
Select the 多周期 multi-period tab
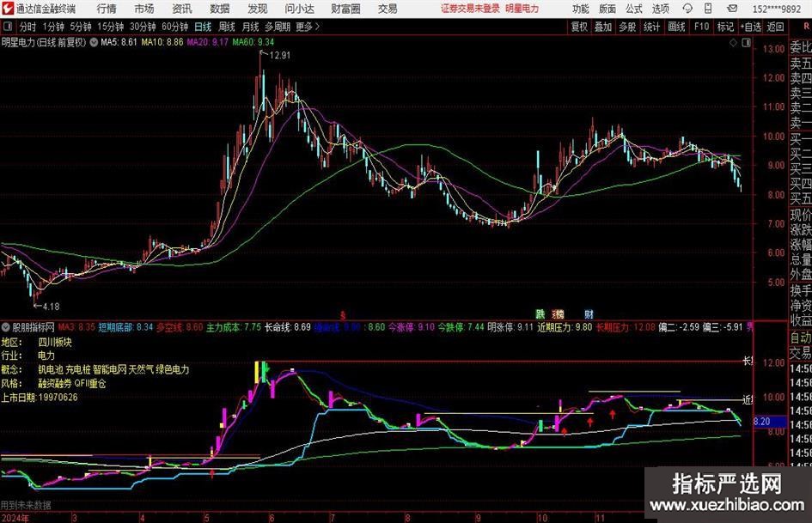(x=278, y=27)
